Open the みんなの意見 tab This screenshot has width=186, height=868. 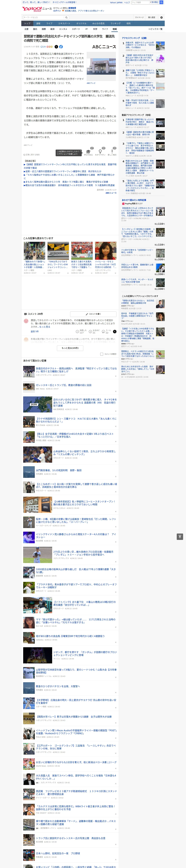tap(99, 24)
